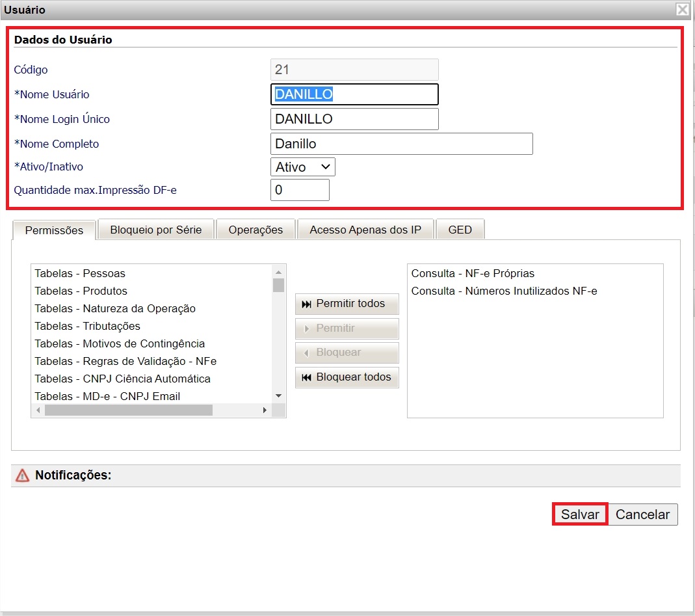Image resolution: width=695 pixels, height=616 pixels.
Task: Click the Permitir button
Action: [x=347, y=328]
